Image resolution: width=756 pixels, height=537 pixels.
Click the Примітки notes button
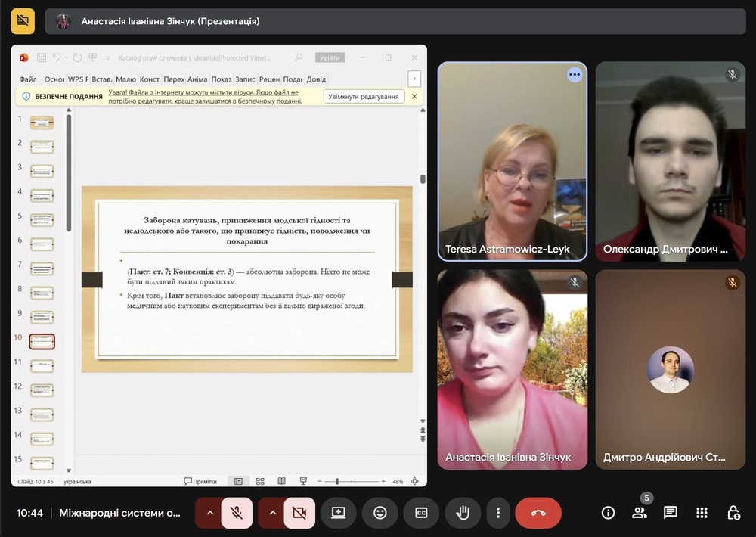coord(200,481)
